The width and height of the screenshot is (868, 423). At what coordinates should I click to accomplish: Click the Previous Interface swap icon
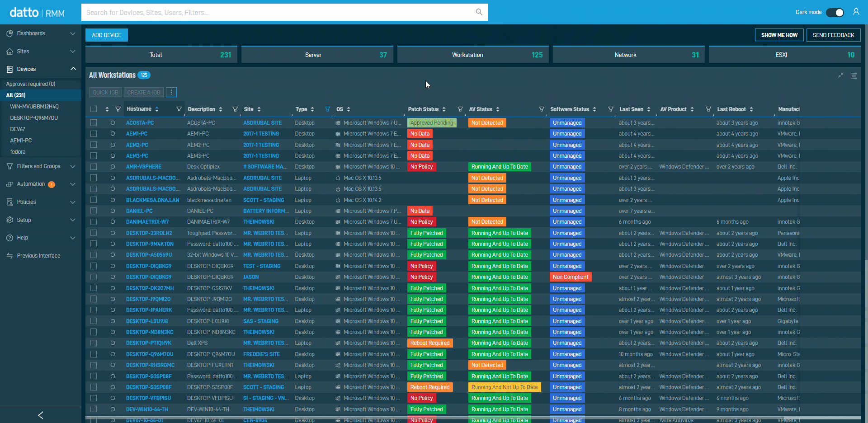[x=9, y=256]
